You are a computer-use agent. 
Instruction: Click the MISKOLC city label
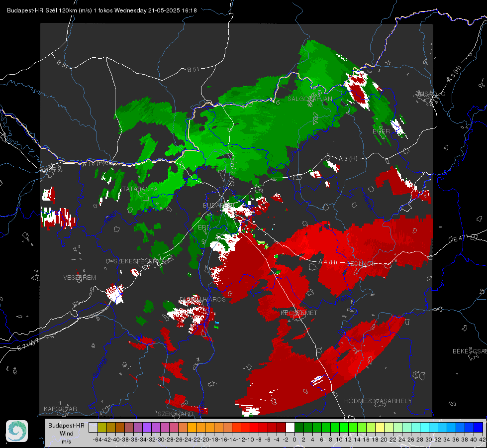431,94
